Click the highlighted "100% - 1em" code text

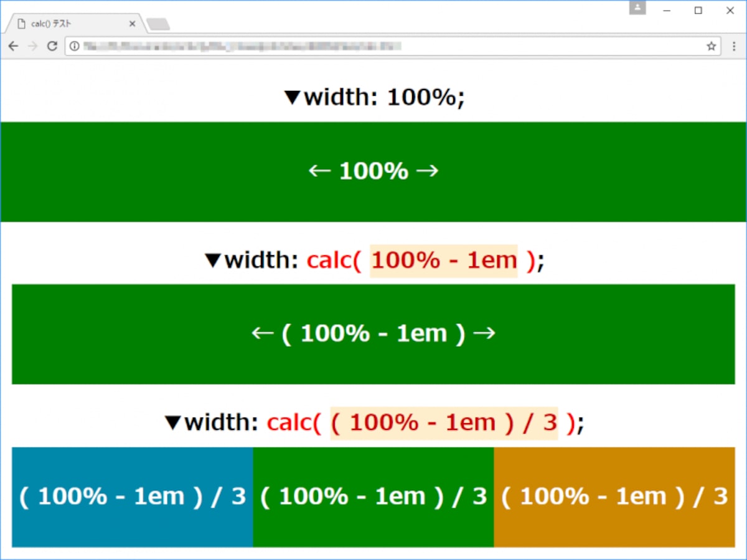[x=444, y=261]
